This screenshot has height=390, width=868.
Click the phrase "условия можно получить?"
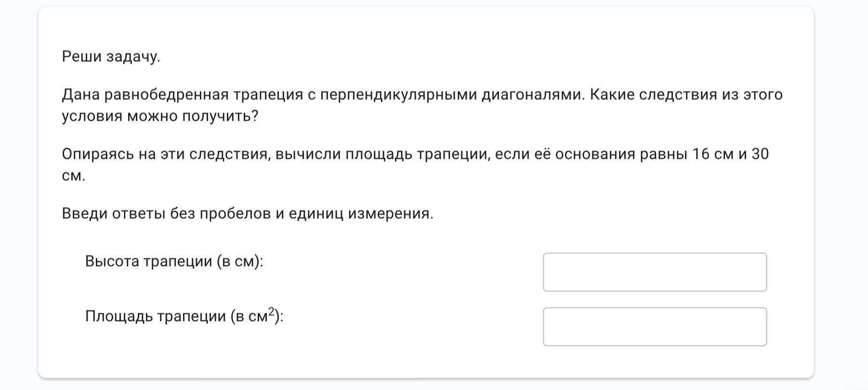(x=160, y=116)
